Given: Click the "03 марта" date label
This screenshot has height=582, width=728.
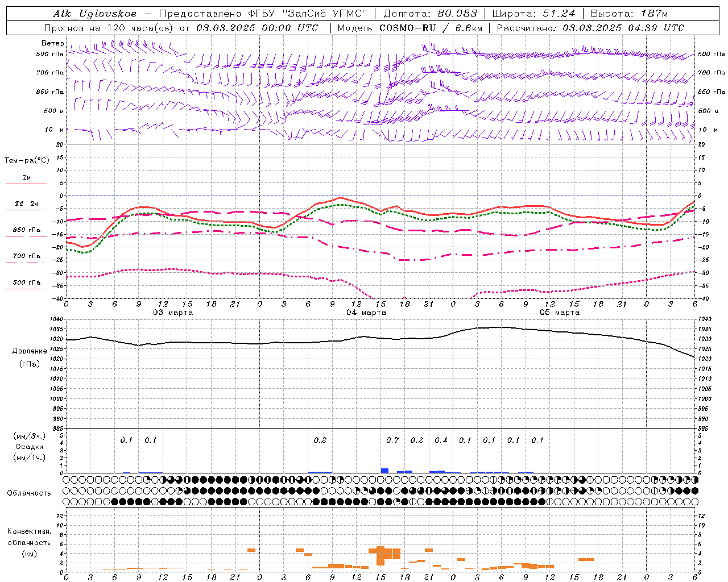Looking at the screenshot, I should click(x=173, y=313).
